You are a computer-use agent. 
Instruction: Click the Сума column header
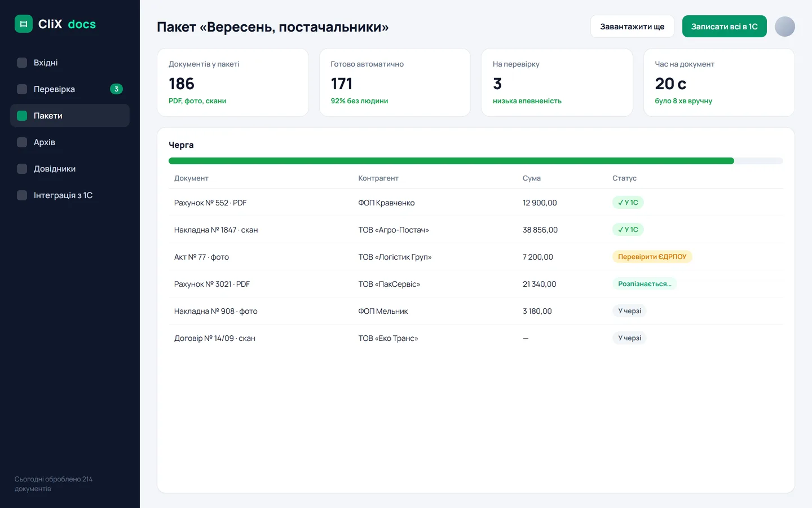[x=532, y=178]
